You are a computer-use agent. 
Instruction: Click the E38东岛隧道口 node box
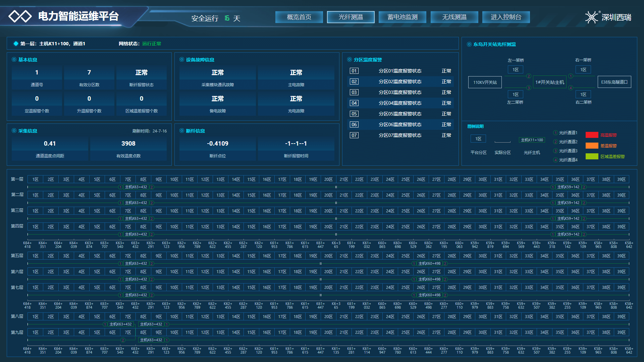pos(614,82)
